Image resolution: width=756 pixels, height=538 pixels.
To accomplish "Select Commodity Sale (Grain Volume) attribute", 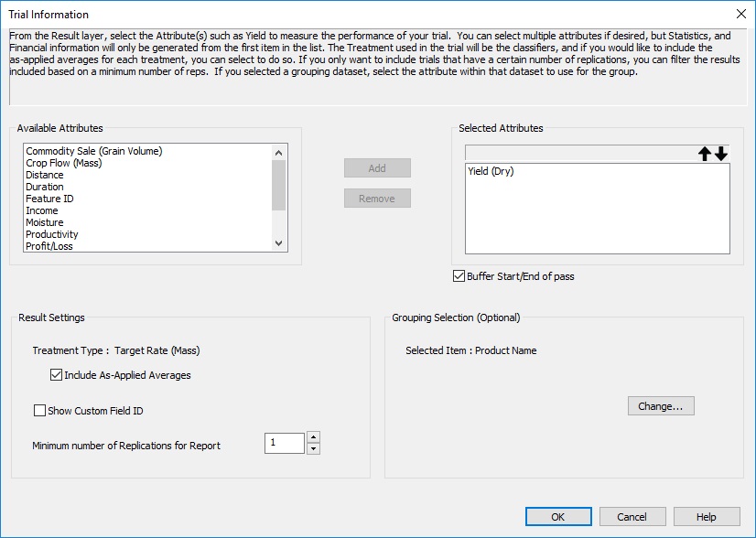I will [x=93, y=151].
